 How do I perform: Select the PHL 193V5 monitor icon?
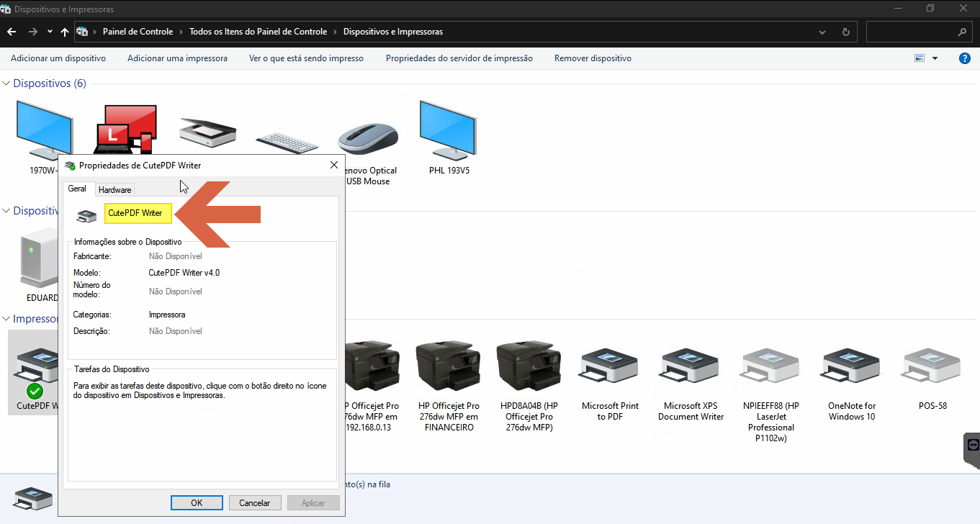[448, 130]
